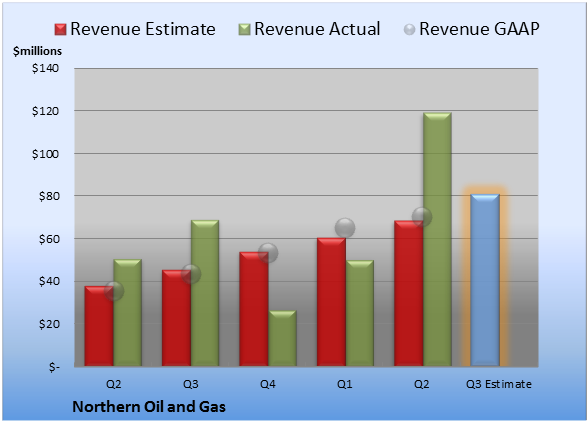Image resolution: width=588 pixels, height=422 pixels.
Task: Click the '$120' y-axis value
Action: [45, 111]
